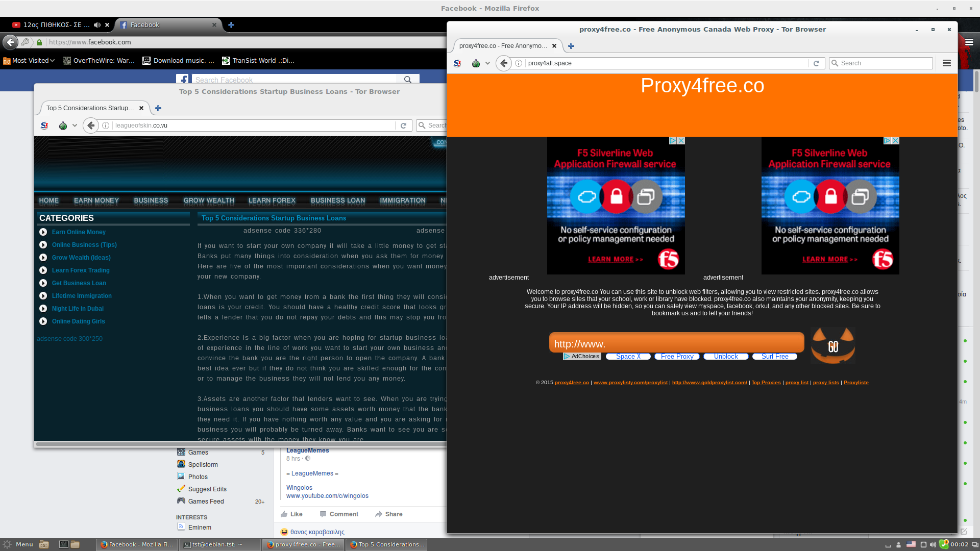The width and height of the screenshot is (980, 551).
Task: Open HOME menu item on leagueofskin
Action: click(x=49, y=201)
